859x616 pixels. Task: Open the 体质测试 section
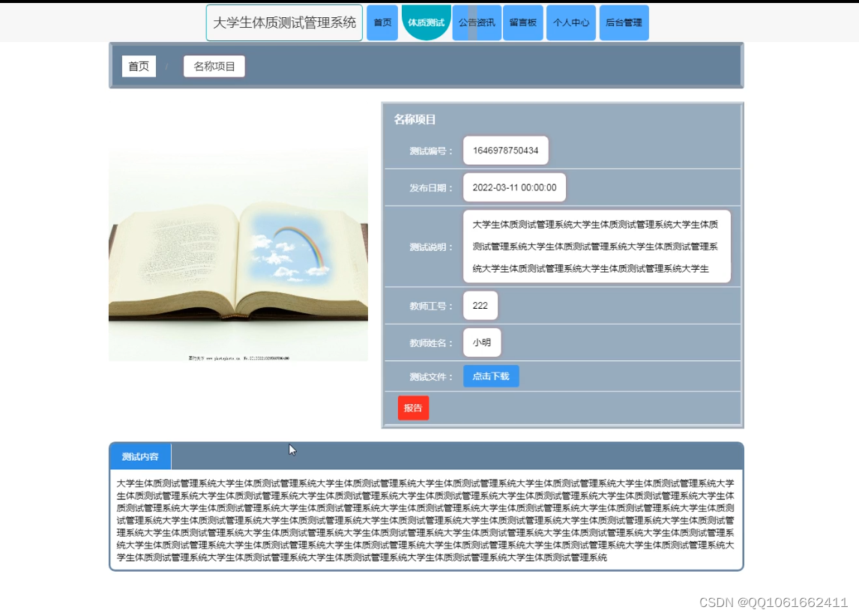click(x=426, y=22)
